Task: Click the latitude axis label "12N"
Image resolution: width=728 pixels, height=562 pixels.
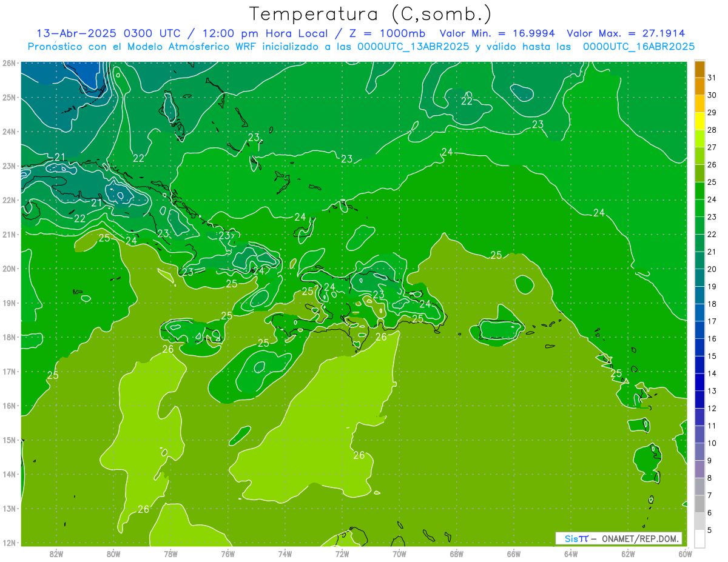Action: click(x=9, y=543)
